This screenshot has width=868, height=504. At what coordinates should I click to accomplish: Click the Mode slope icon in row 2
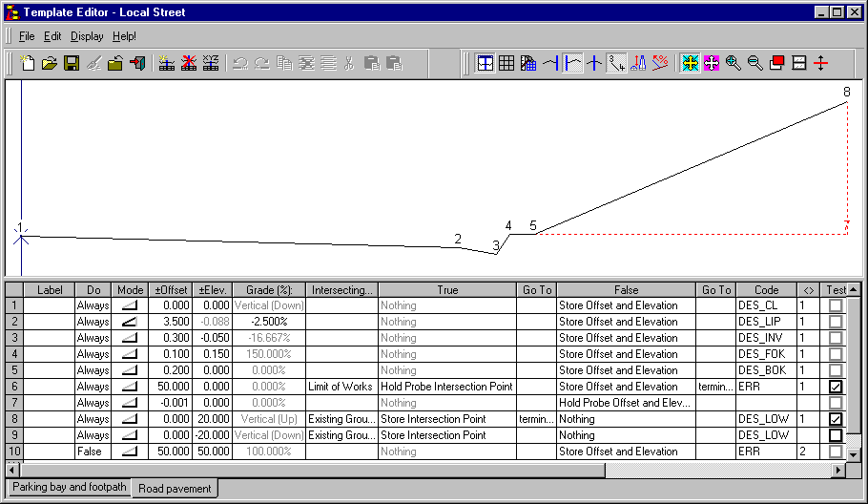click(130, 322)
